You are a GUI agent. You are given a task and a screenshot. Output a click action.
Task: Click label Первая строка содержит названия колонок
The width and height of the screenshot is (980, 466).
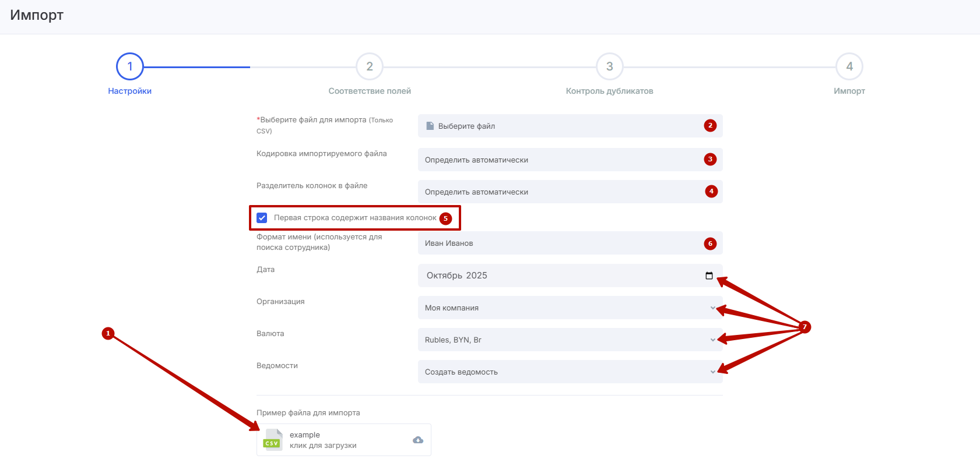point(355,218)
